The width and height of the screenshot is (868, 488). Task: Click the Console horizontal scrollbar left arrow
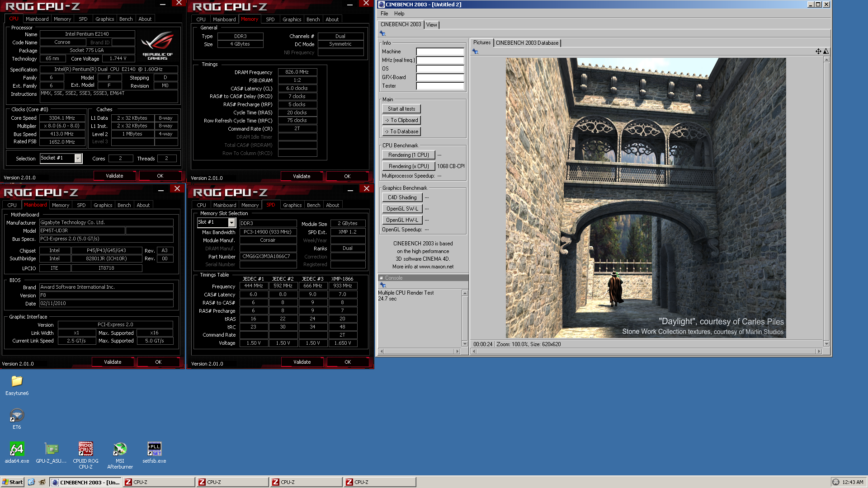tap(382, 351)
